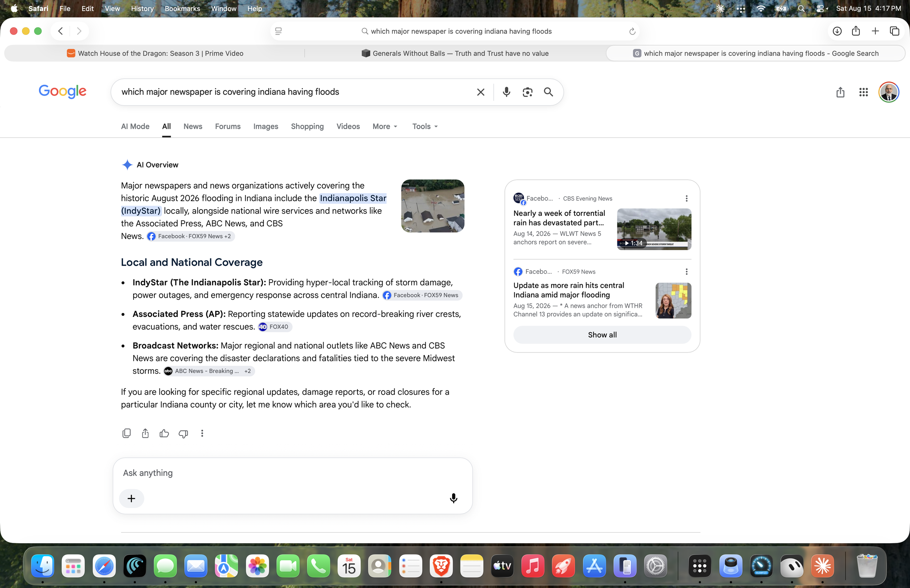The width and height of the screenshot is (910, 588).
Task: Show Images results
Action: point(266,126)
